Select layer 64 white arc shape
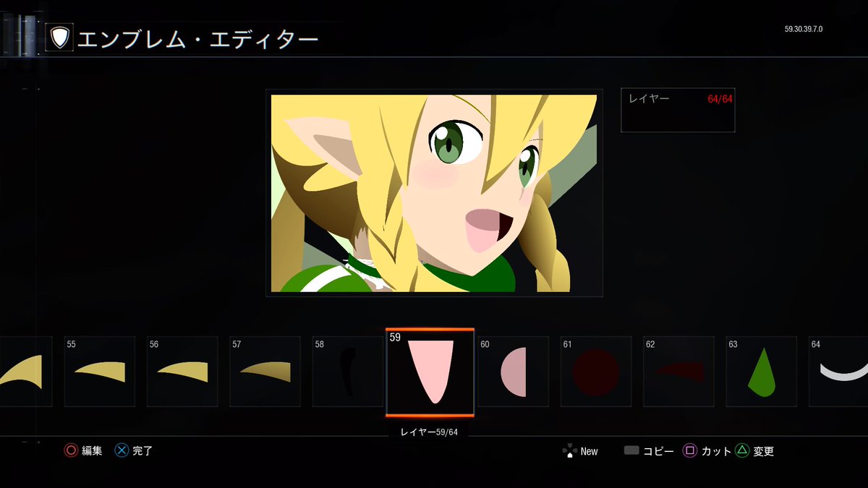Screen dimensions: 868x488 838,371
